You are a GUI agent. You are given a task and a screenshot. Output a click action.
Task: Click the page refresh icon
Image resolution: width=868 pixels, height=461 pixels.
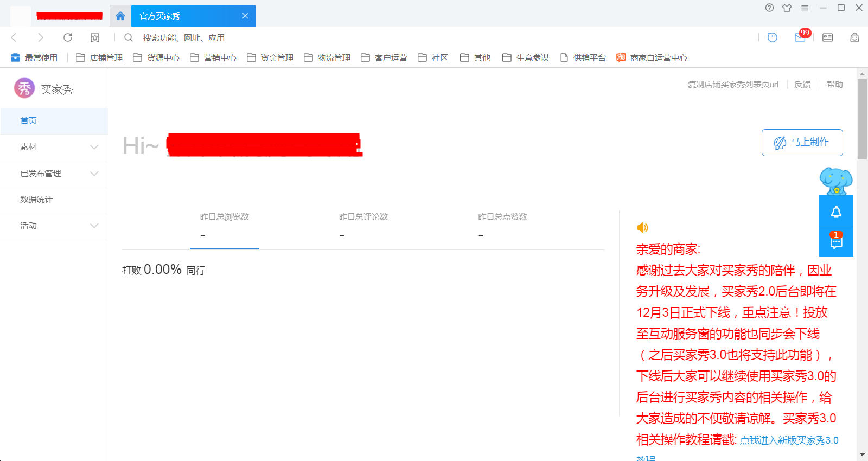(68, 37)
